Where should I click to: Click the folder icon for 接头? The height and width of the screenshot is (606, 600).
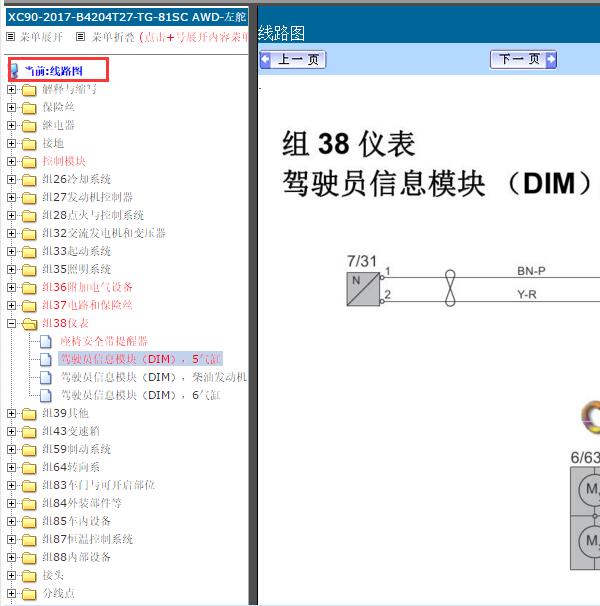click(x=29, y=575)
